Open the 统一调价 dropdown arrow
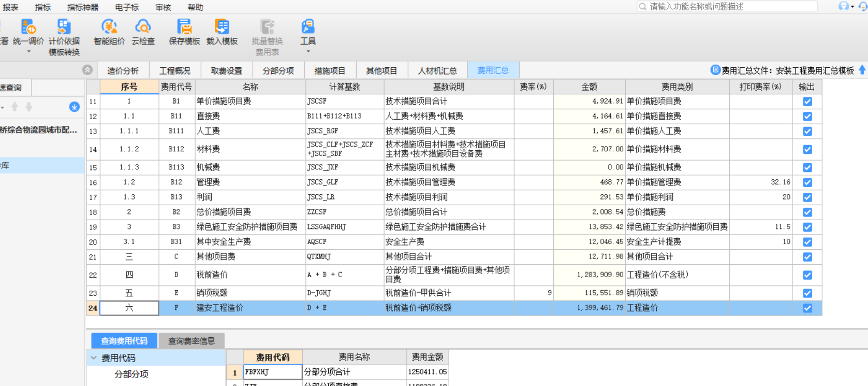Viewport: 868px width, 386px height. [x=28, y=52]
